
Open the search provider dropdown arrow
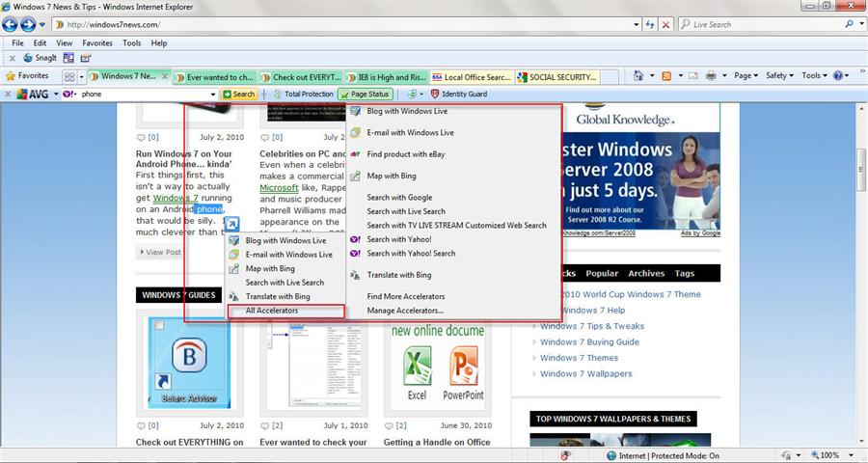coord(862,25)
